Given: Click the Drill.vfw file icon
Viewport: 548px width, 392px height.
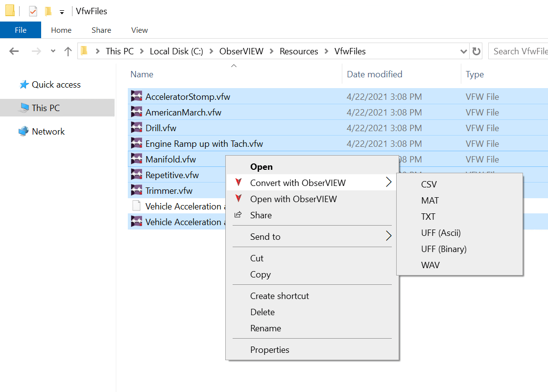Looking at the screenshot, I should point(136,128).
